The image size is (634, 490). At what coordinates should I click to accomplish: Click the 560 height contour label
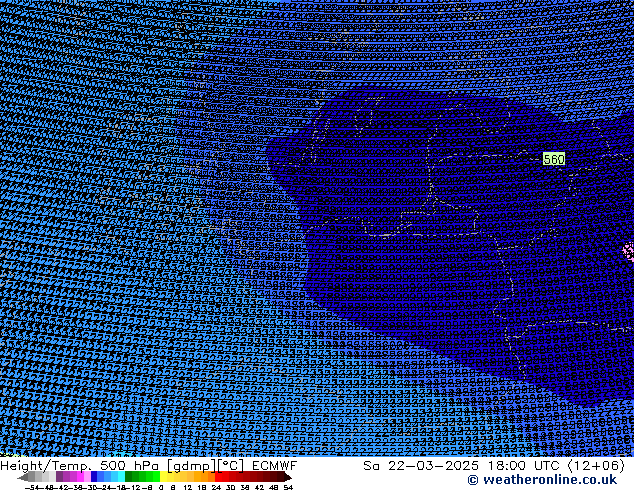[x=554, y=159]
